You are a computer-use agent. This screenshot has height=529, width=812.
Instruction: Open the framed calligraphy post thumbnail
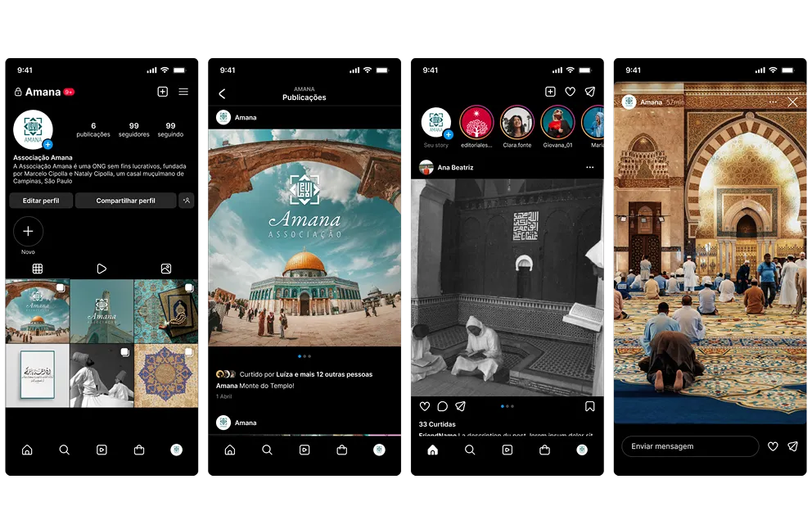(x=38, y=376)
